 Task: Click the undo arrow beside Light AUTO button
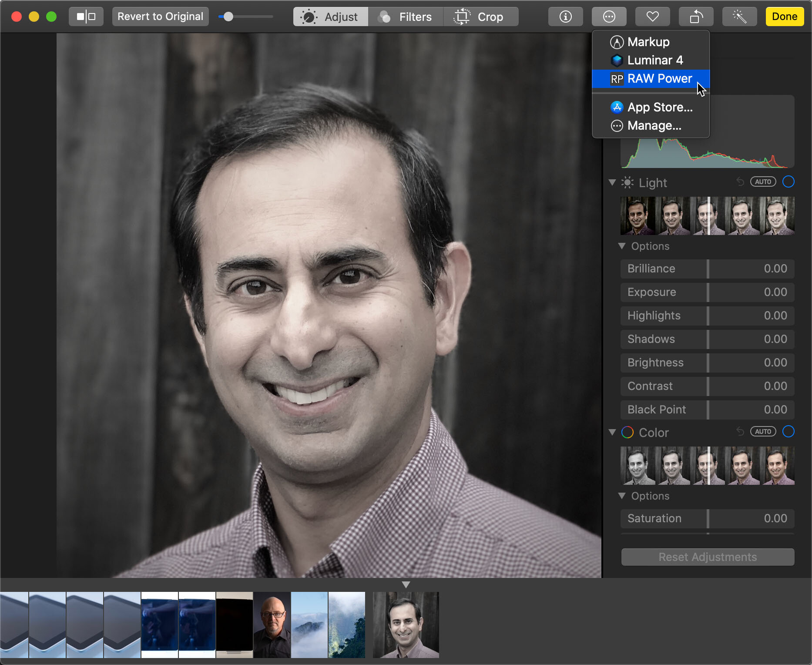(x=741, y=182)
